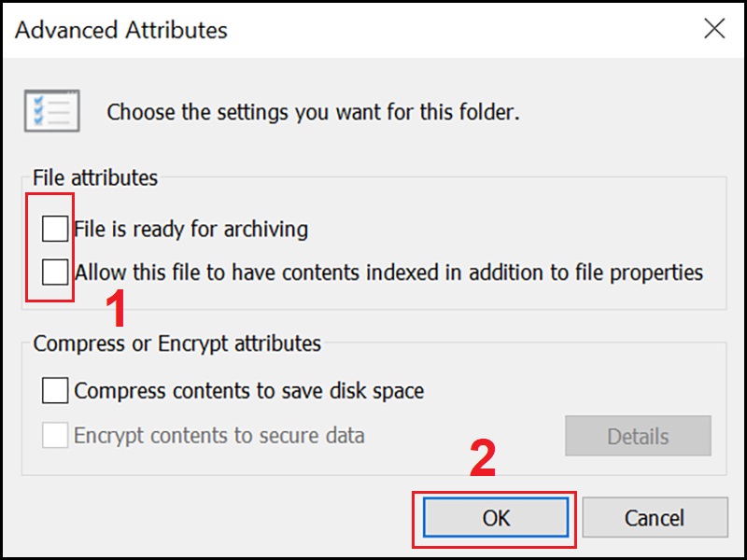Click the "File is ready for archiving" label

coord(191,229)
